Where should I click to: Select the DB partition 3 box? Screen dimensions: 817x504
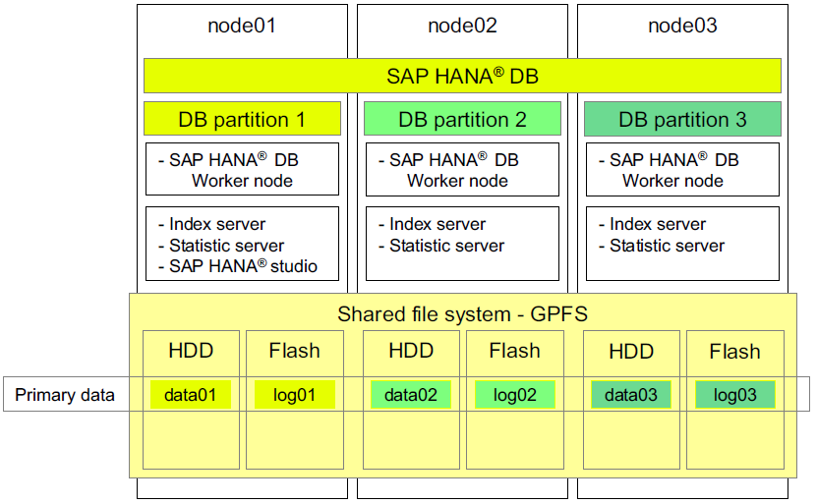click(682, 120)
